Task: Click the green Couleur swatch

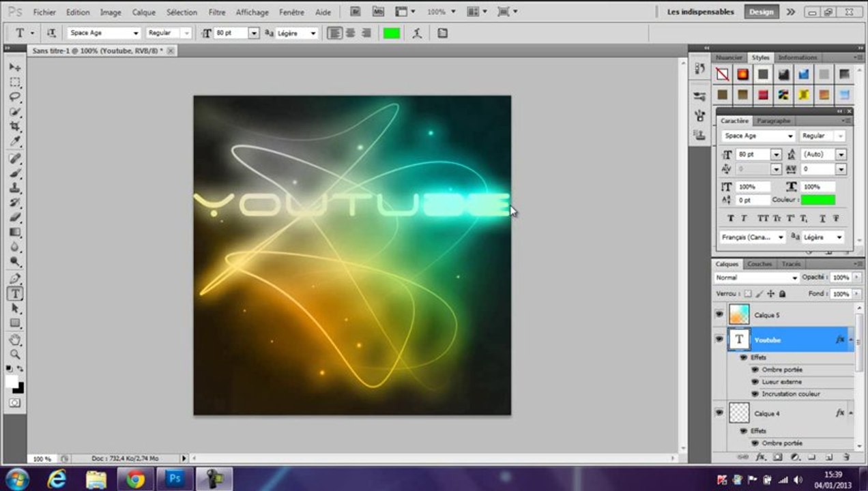Action: (x=818, y=200)
